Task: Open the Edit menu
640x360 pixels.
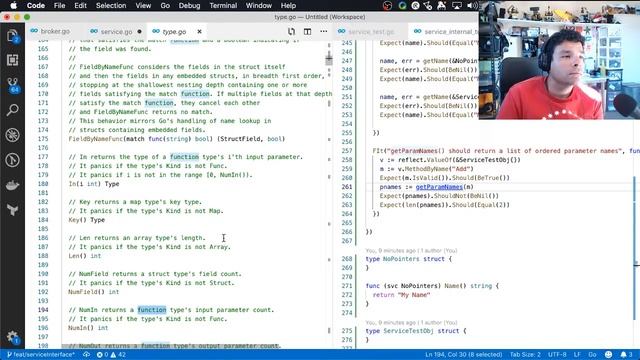Action: coord(80,5)
